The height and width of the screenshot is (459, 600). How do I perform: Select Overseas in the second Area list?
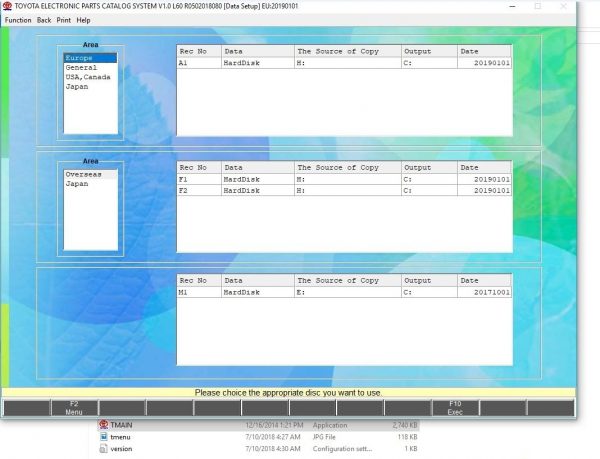click(x=90, y=174)
